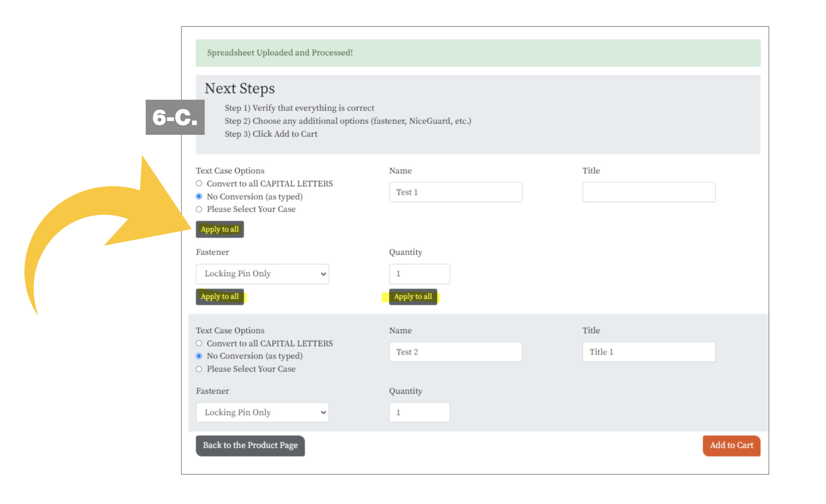Image resolution: width=826 pixels, height=504 pixels.
Task: Click 'Apply to all' under Quantity field
Action: (413, 297)
